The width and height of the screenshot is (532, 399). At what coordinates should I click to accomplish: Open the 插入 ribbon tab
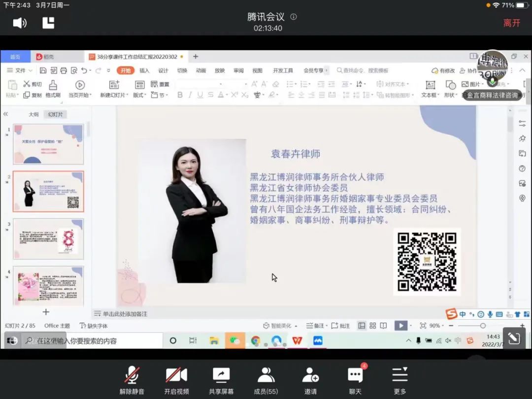(x=144, y=70)
